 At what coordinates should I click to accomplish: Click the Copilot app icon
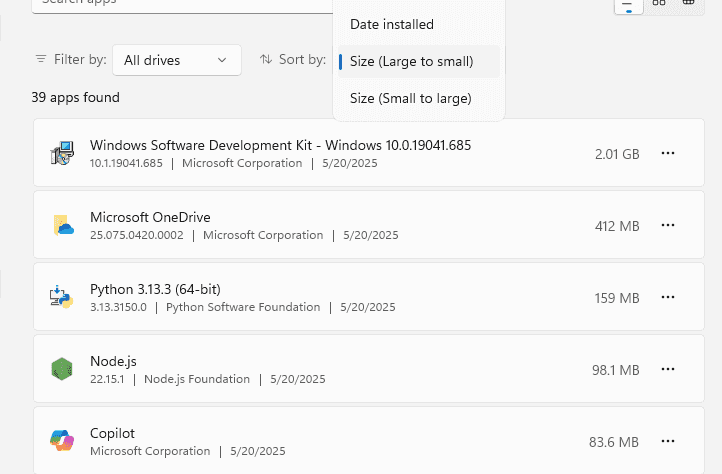tap(62, 441)
